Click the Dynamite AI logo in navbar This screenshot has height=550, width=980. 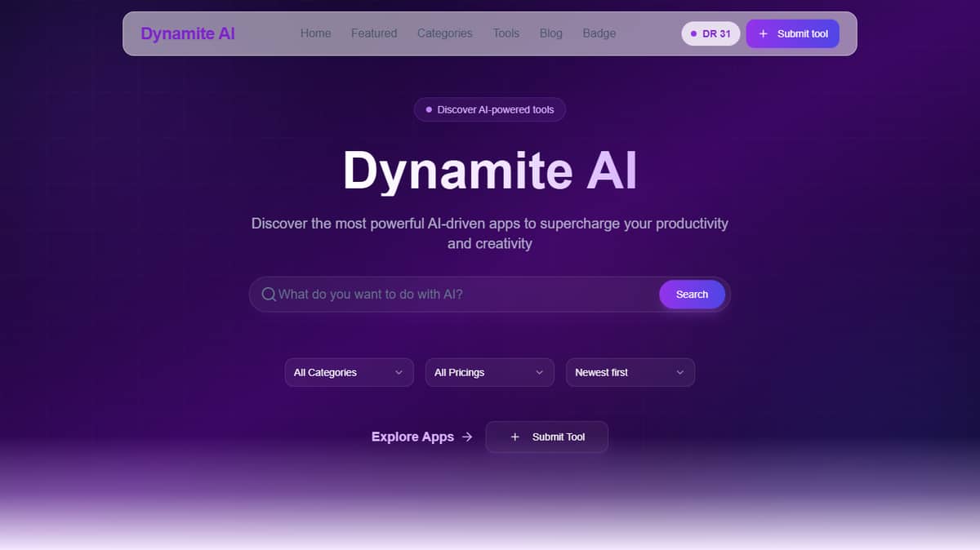[x=188, y=33]
